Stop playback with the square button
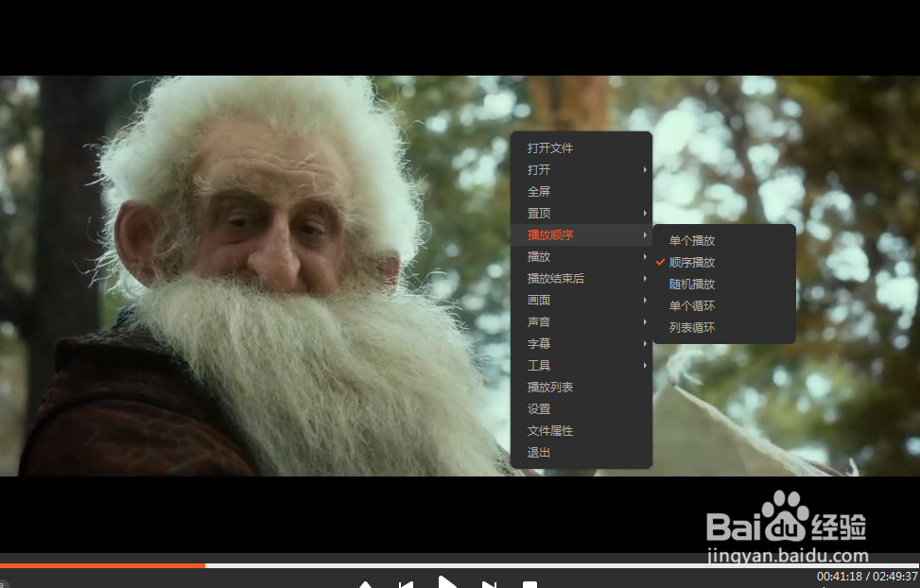The width and height of the screenshot is (920, 588). click(529, 584)
